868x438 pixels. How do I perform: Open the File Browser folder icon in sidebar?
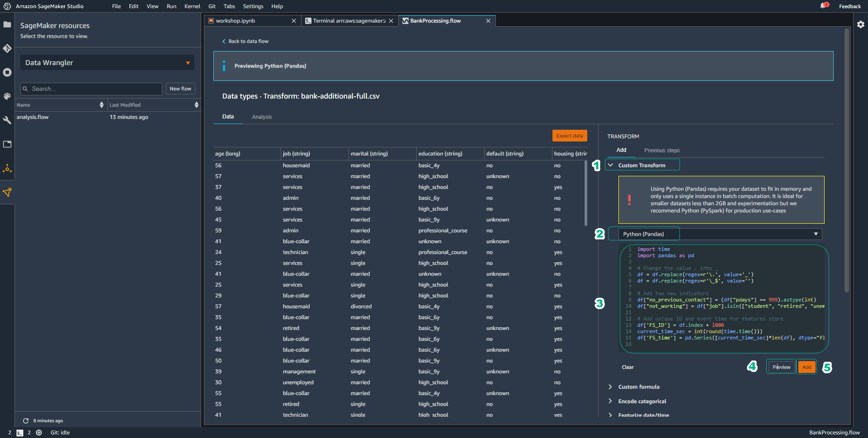pyautogui.click(x=7, y=24)
